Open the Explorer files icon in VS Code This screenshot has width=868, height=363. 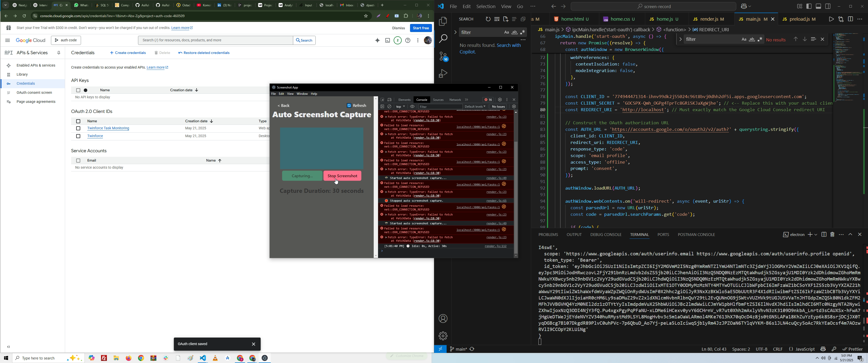pos(443,21)
